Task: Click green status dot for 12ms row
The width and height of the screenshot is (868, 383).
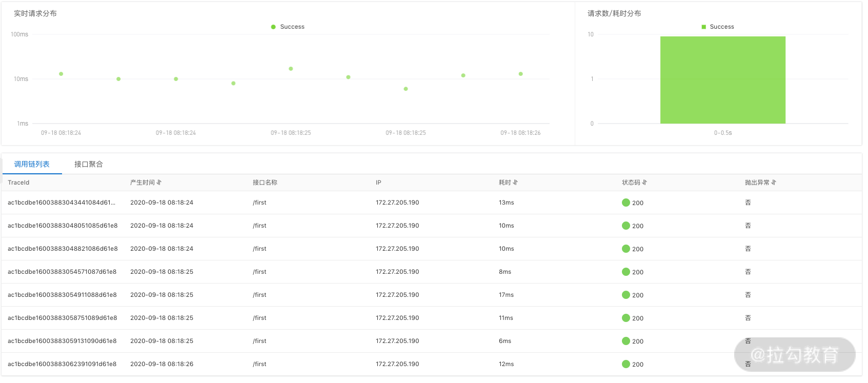Action: coord(625,364)
